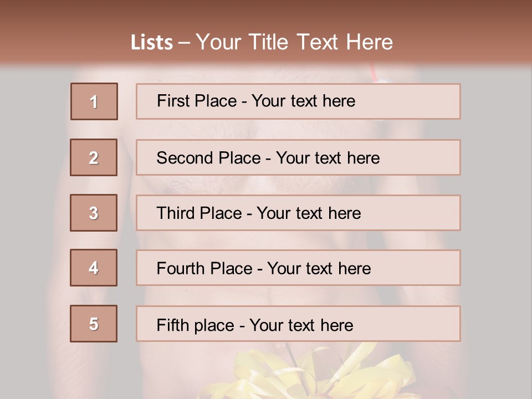Select the Fifth place text bar
532x399 pixels.
298,324
